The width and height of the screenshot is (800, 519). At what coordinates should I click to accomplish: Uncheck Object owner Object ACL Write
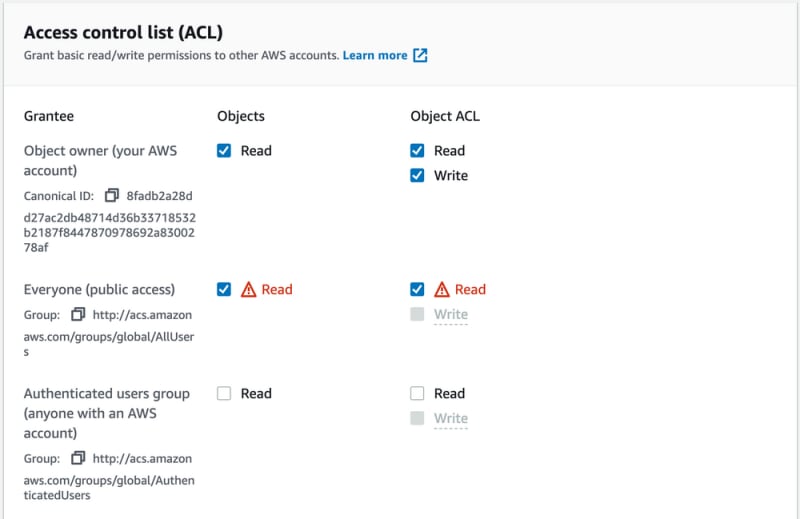click(417, 176)
